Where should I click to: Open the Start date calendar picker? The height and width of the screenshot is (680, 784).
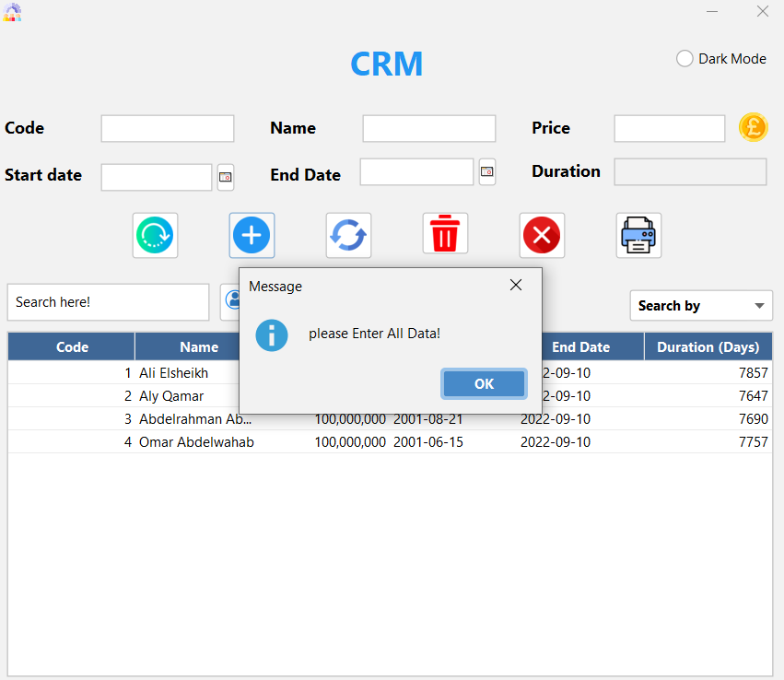(x=226, y=177)
